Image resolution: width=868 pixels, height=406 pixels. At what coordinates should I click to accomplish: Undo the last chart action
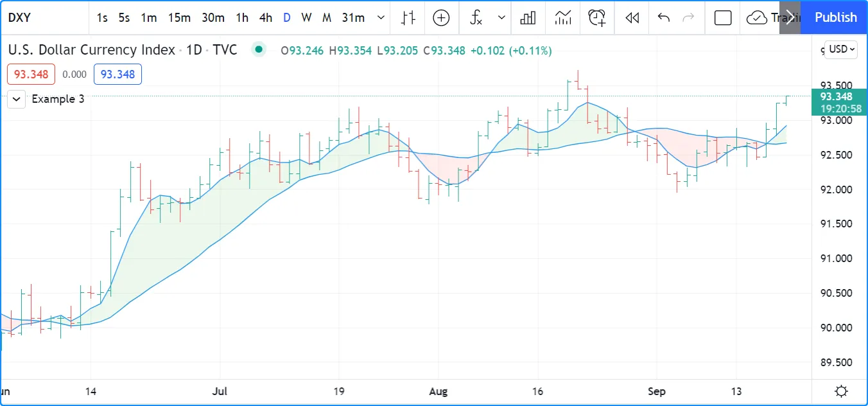point(664,18)
